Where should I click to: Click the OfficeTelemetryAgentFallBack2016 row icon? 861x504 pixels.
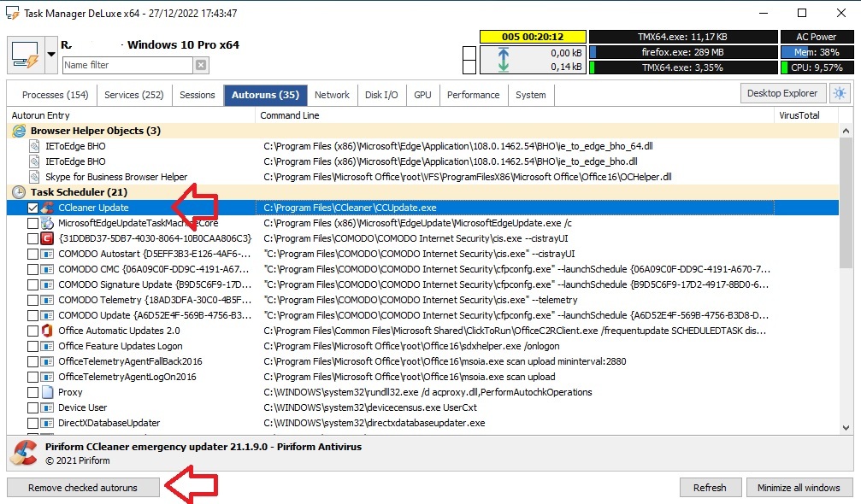pos(47,361)
